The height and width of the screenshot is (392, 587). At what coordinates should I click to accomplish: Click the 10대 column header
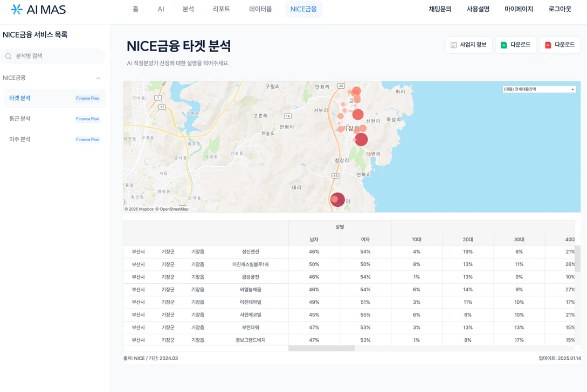(x=417, y=240)
